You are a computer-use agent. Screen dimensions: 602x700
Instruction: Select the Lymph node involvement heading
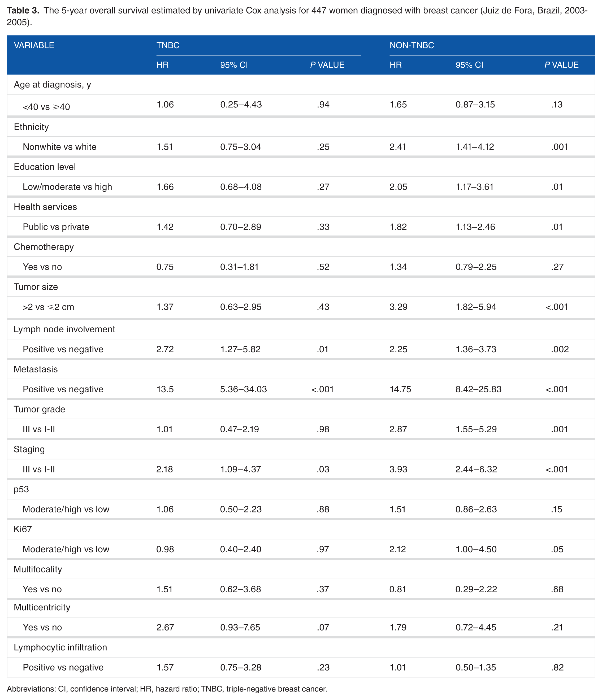point(64,329)
